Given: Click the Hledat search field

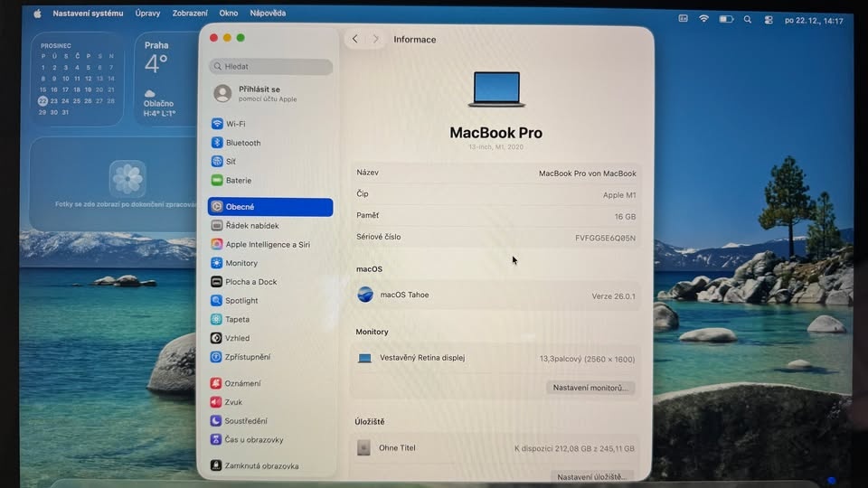Looking at the screenshot, I should tap(270, 66).
